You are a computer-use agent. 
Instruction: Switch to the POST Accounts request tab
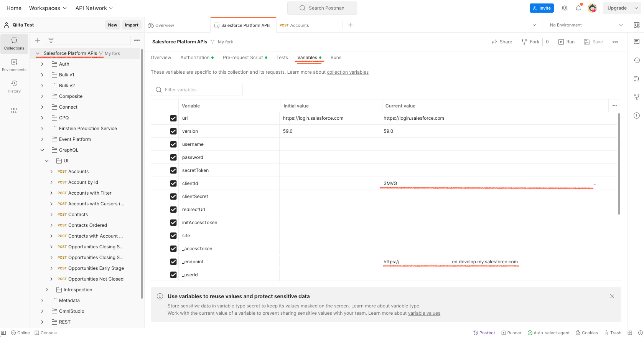(309, 25)
